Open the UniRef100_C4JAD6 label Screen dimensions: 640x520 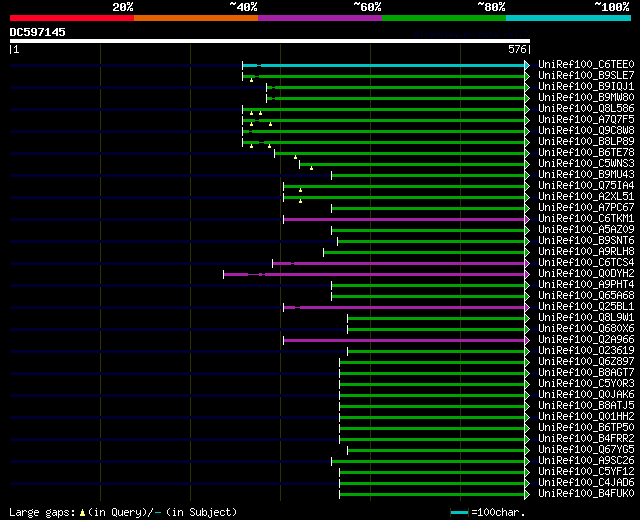tap(586, 483)
